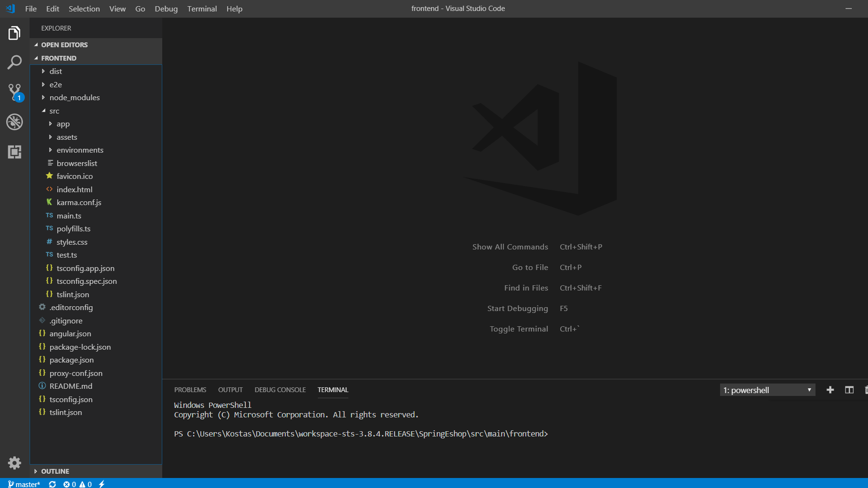
Task: Split the terminal panel
Action: pyautogui.click(x=849, y=390)
